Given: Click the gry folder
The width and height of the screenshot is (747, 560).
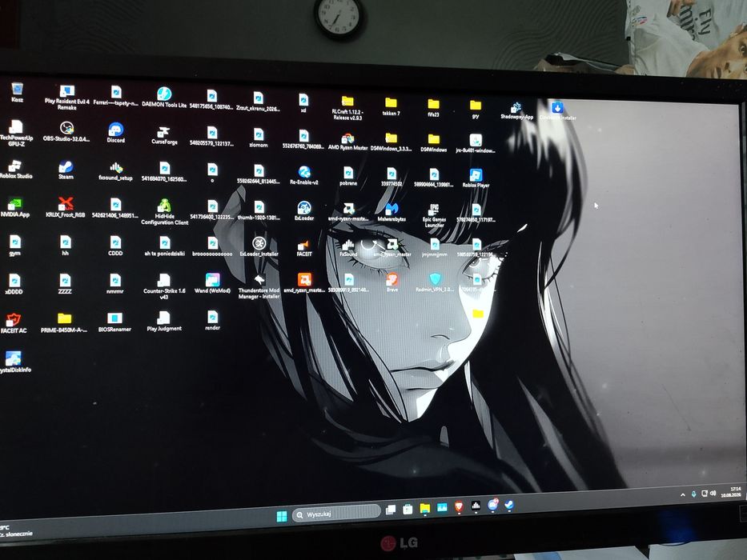Looking at the screenshot, I should 476,109.
